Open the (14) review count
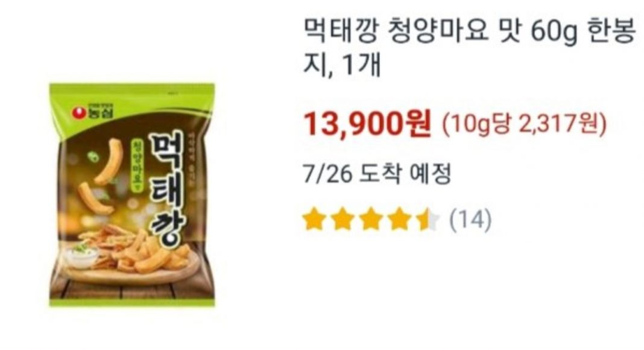 coord(470,220)
